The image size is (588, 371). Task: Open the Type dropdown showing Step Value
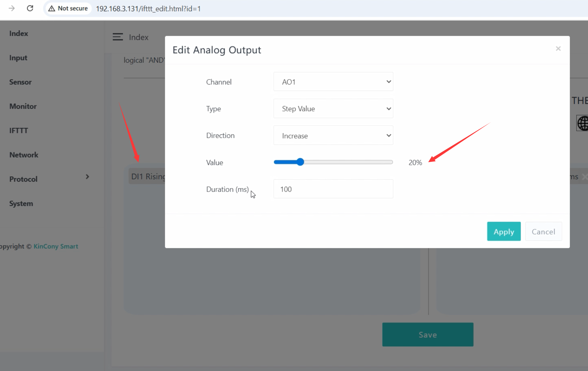333,109
